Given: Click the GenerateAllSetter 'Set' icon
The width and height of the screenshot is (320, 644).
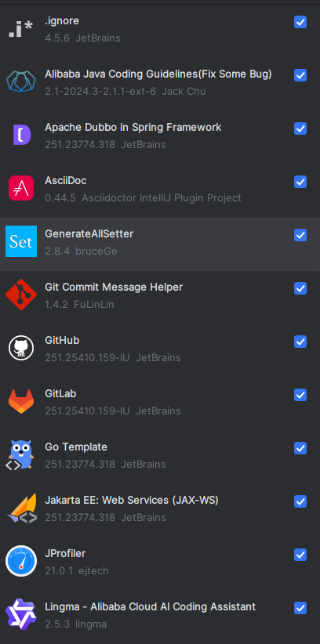Looking at the screenshot, I should point(21,241).
